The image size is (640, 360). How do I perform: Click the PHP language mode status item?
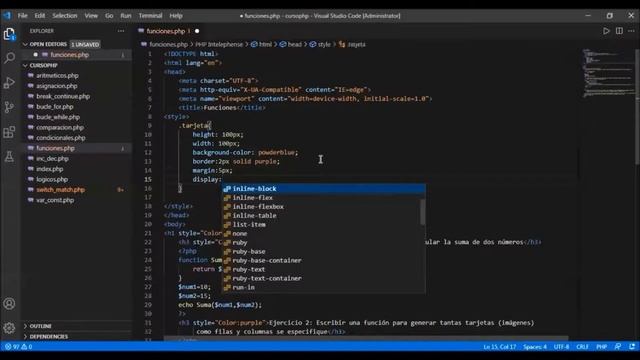[601, 347]
